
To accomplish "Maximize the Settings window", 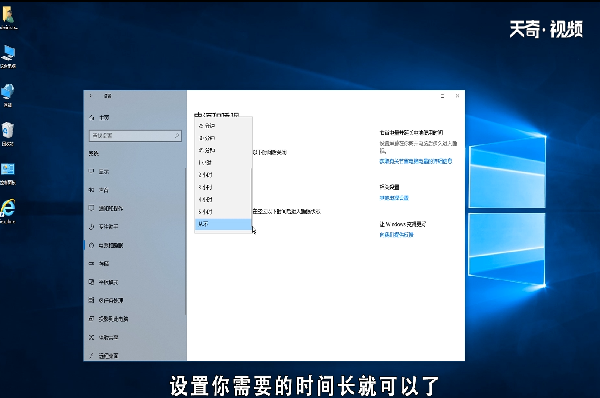I will [442, 96].
